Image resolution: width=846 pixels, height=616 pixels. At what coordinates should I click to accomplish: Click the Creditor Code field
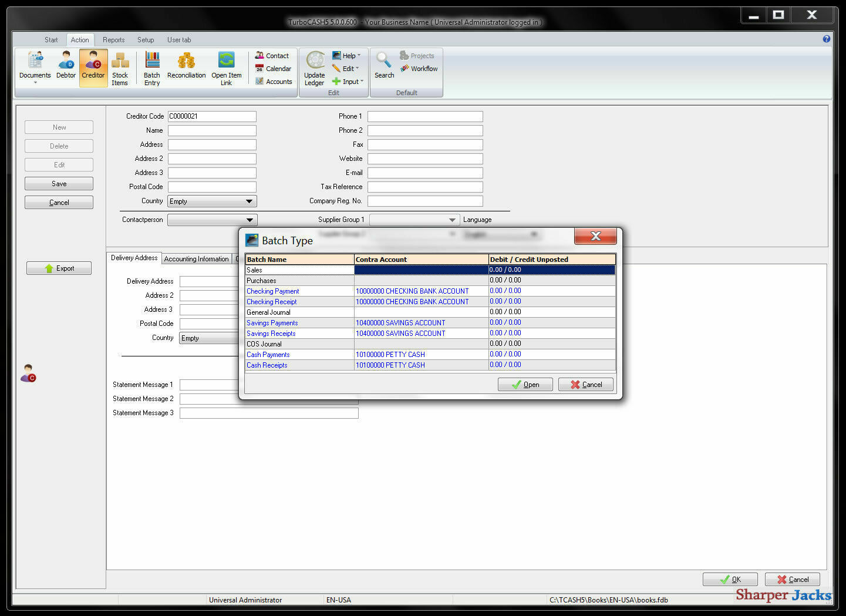point(212,116)
